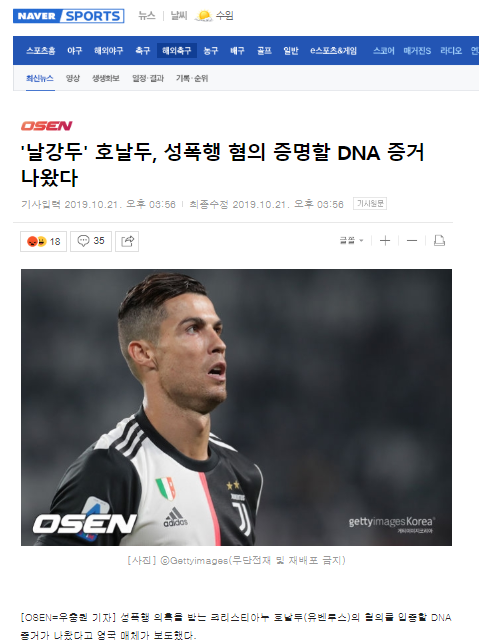Open the 뉴스 link in header

pyautogui.click(x=146, y=16)
